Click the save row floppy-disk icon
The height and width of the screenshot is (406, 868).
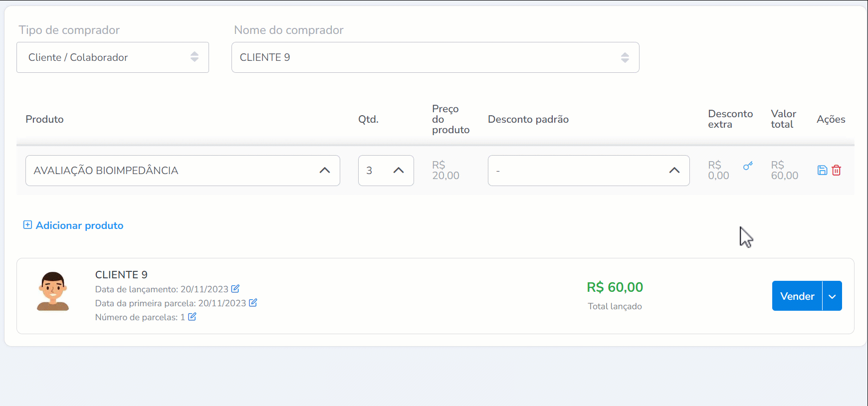coord(822,171)
